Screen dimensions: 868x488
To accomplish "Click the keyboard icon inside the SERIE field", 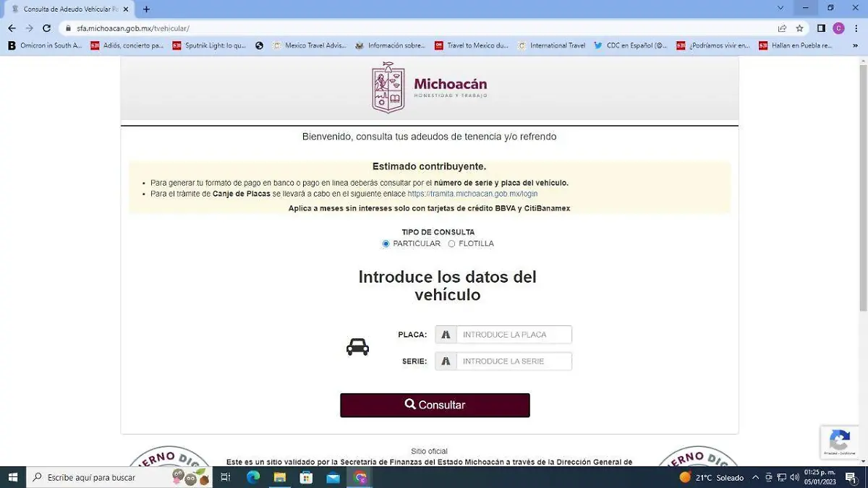I will coord(446,361).
